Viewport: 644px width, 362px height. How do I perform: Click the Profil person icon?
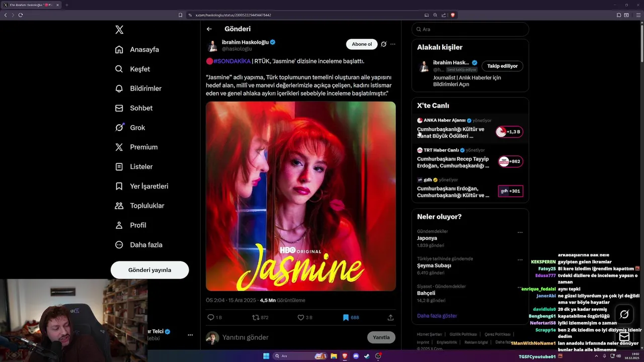[x=119, y=225]
